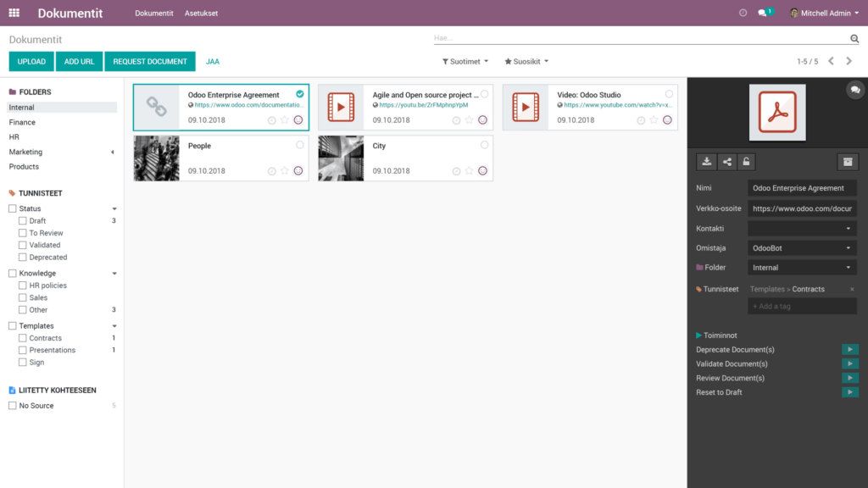Check the Draft status filter

[x=22, y=220]
